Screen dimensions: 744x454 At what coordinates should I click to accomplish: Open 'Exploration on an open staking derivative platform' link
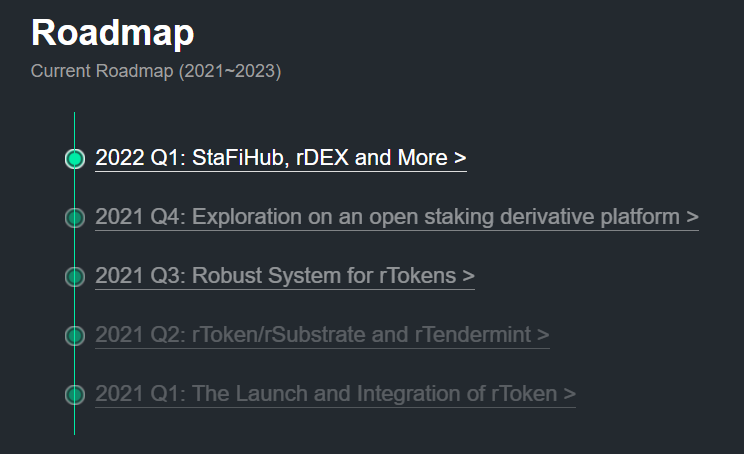click(x=397, y=217)
